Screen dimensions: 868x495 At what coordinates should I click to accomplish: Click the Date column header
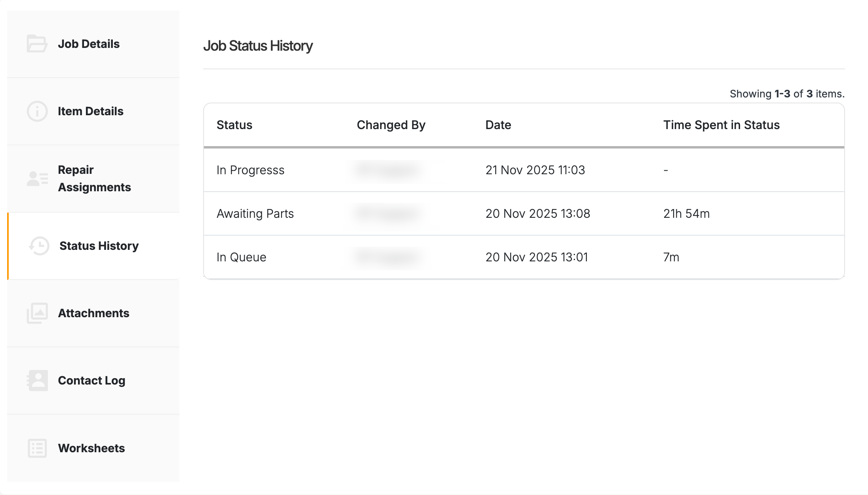click(498, 125)
